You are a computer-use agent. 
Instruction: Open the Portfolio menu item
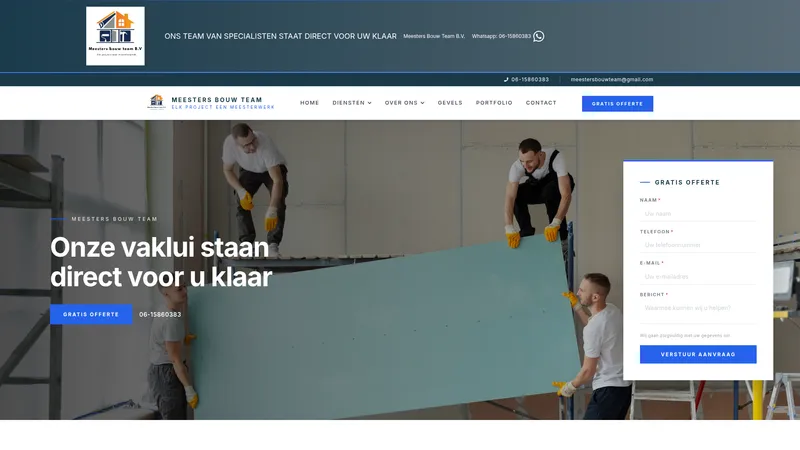tap(494, 103)
